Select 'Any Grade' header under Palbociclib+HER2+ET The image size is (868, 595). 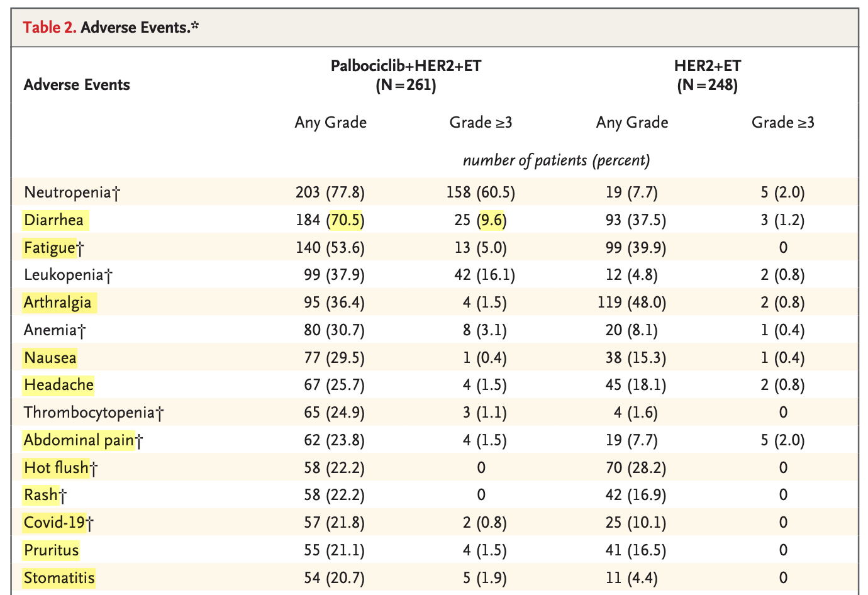pos(331,122)
